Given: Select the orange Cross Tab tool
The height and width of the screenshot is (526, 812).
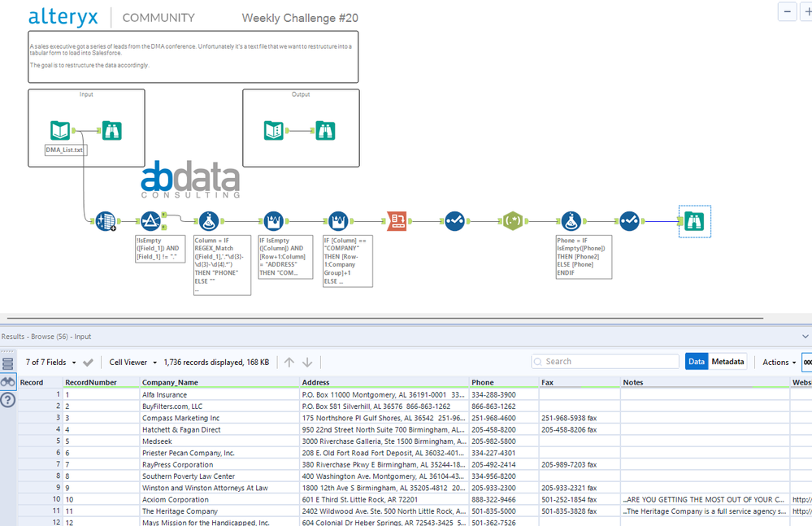Looking at the screenshot, I should pos(397,221).
